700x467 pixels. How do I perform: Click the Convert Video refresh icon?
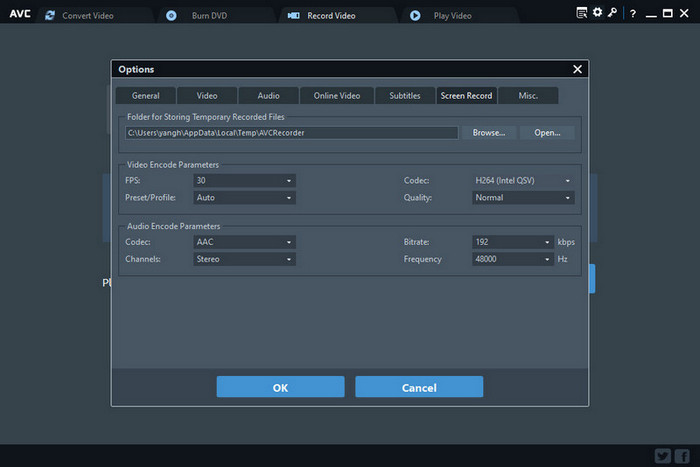[x=50, y=16]
